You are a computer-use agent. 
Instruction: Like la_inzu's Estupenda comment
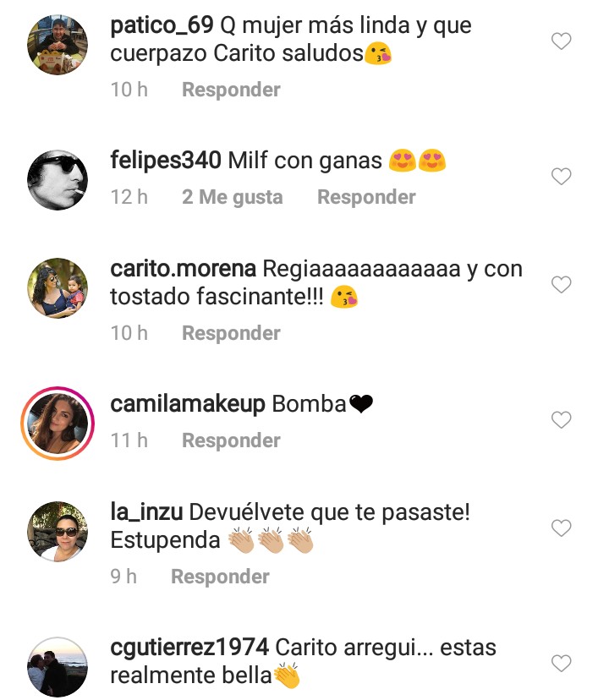561,528
